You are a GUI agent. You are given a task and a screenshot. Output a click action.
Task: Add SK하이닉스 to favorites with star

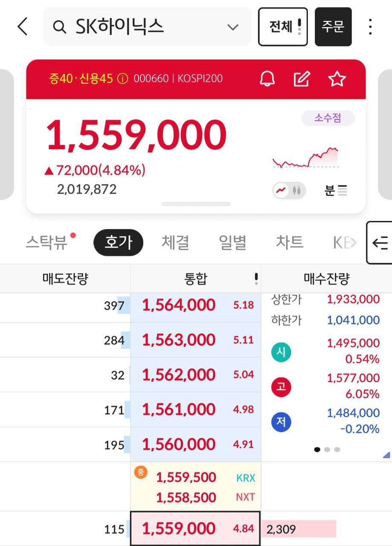337,79
